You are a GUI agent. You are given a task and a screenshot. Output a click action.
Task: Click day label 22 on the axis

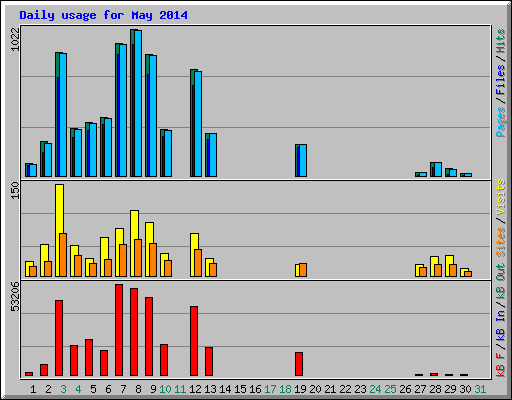(345, 389)
